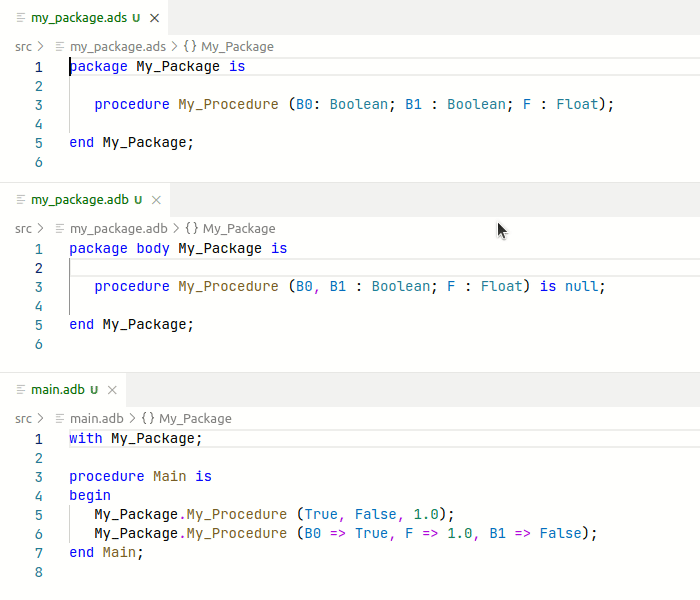Click 'Float' in the my_package.ads declaration
700x600 pixels.
click(x=577, y=104)
